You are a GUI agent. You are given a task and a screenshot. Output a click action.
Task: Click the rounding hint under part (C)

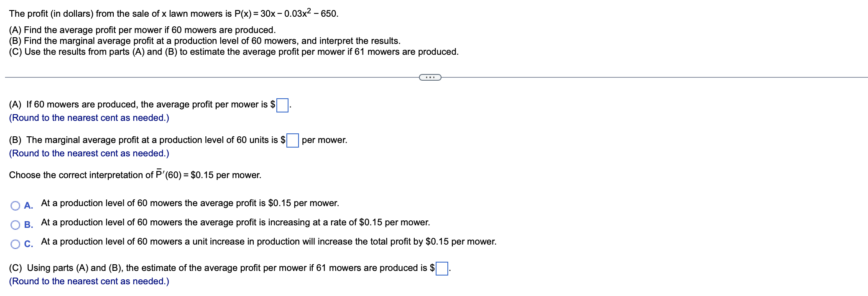pos(88,281)
